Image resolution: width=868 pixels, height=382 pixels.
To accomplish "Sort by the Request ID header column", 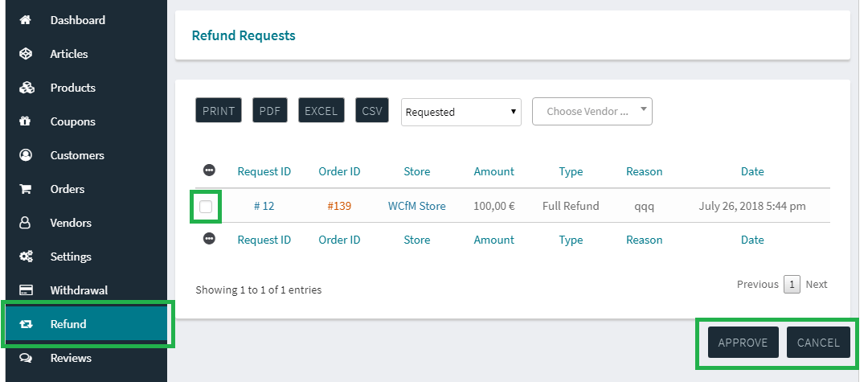I will 264,171.
